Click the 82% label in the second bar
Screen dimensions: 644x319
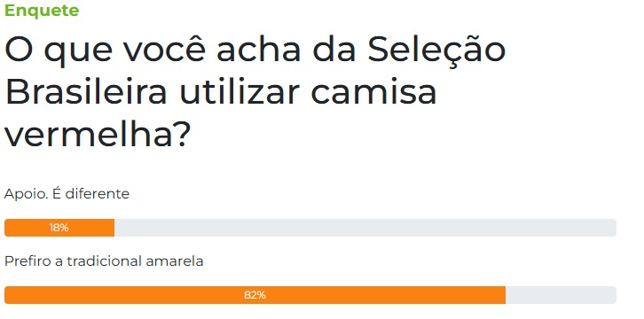pyautogui.click(x=255, y=295)
